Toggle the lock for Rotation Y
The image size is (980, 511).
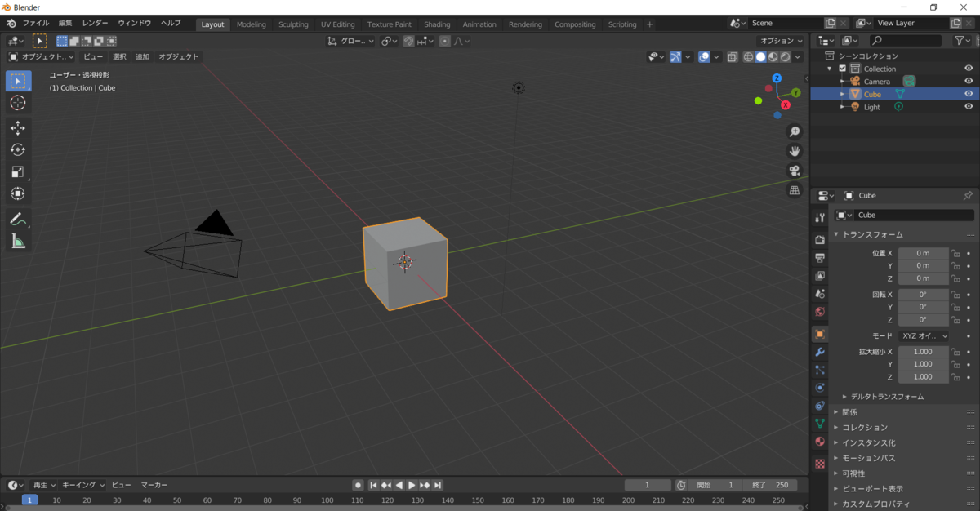click(x=955, y=307)
